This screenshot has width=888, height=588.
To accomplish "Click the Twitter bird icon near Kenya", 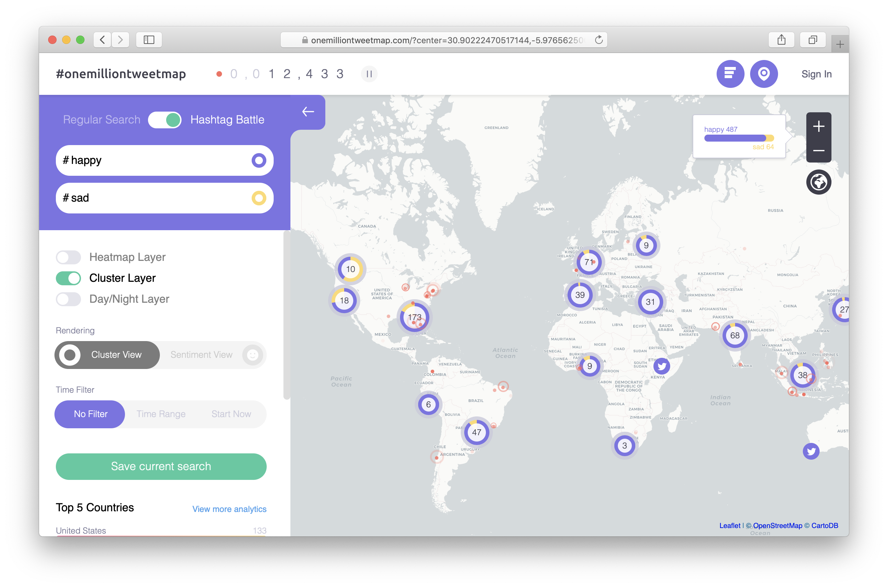I will 662,367.
